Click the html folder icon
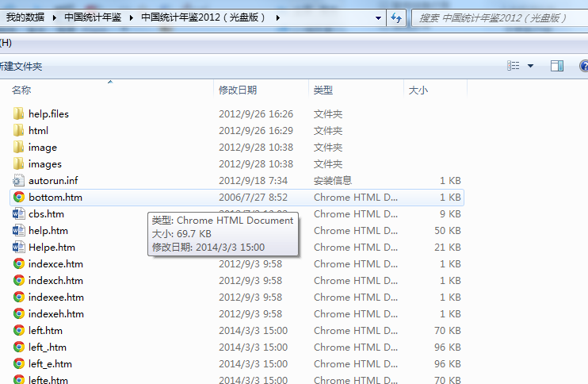Image resolution: width=588 pixels, height=384 pixels. tap(18, 130)
